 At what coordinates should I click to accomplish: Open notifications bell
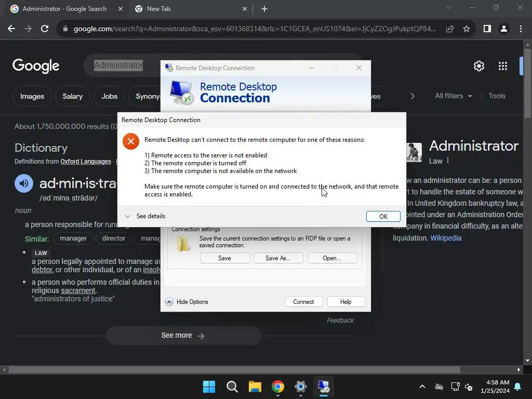click(x=518, y=387)
